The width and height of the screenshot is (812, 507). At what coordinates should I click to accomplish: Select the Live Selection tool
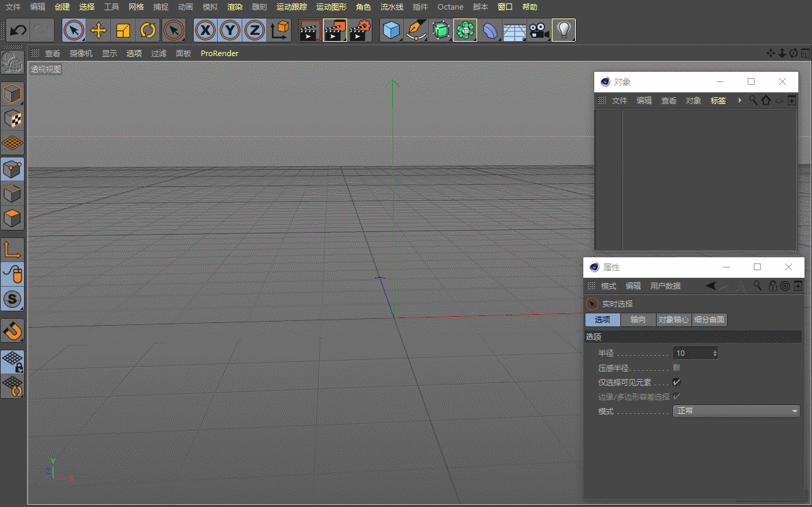point(74,30)
